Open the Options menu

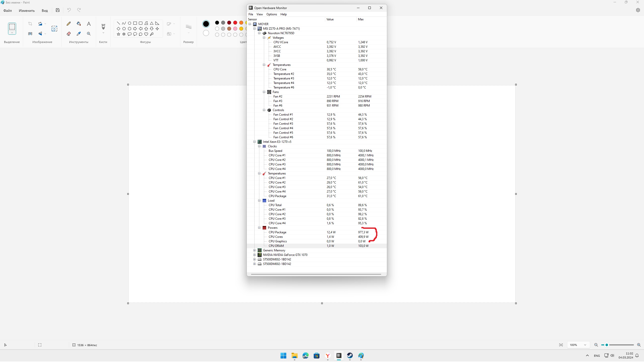click(271, 14)
